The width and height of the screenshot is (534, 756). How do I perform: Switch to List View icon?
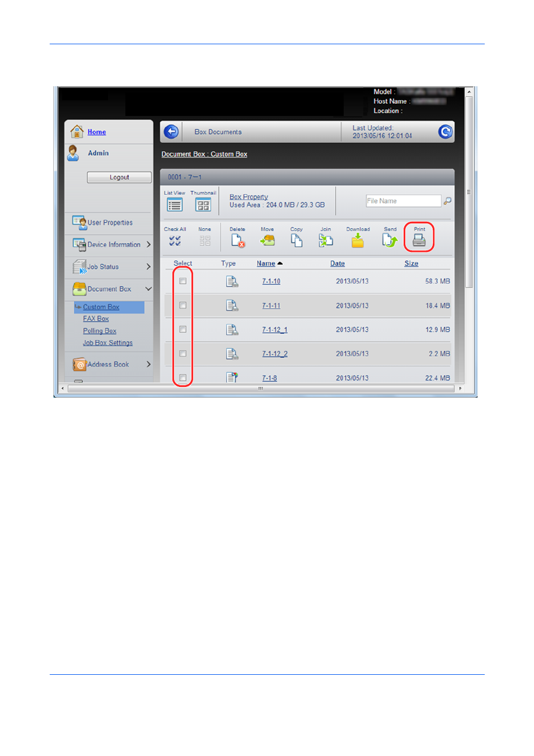pos(175,205)
